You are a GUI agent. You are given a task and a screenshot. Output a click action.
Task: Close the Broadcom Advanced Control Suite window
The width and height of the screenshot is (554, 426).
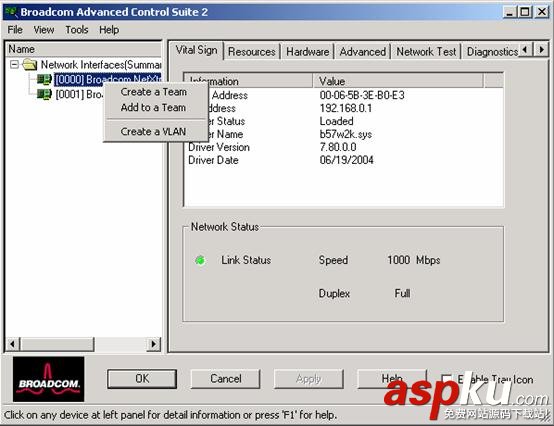tap(542, 12)
